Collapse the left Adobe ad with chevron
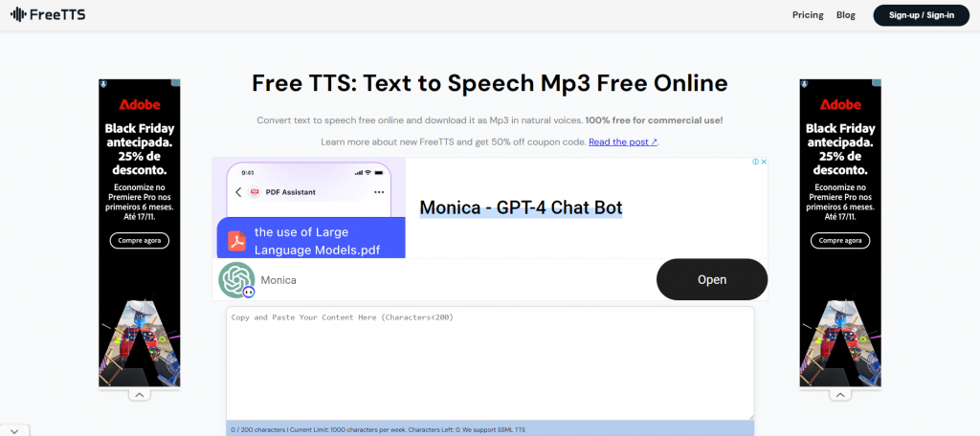Image resolution: width=980 pixels, height=436 pixels. (140, 395)
